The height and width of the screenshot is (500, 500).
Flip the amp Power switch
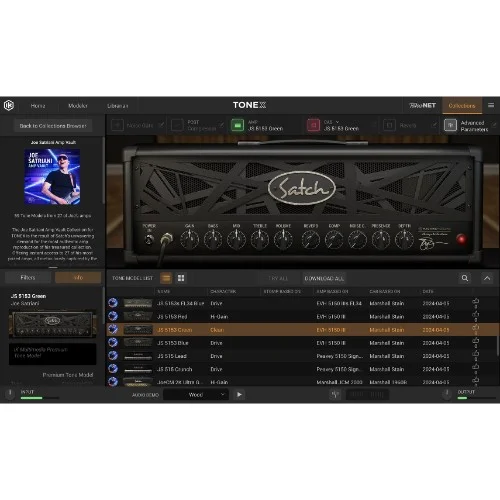(x=149, y=239)
